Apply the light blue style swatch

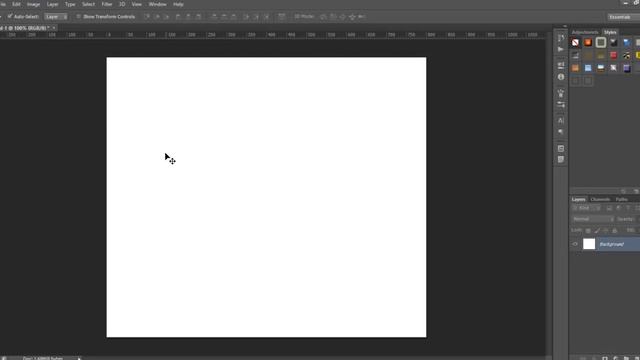click(588, 68)
